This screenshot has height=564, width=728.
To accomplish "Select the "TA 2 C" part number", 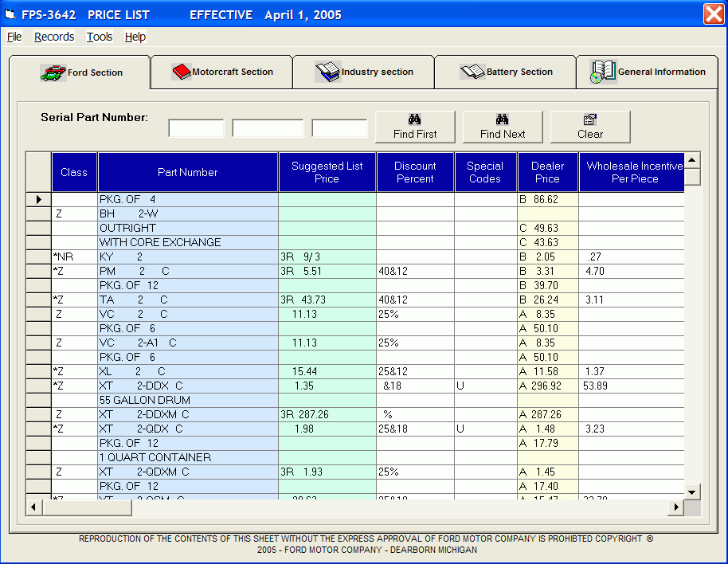I will click(x=188, y=300).
